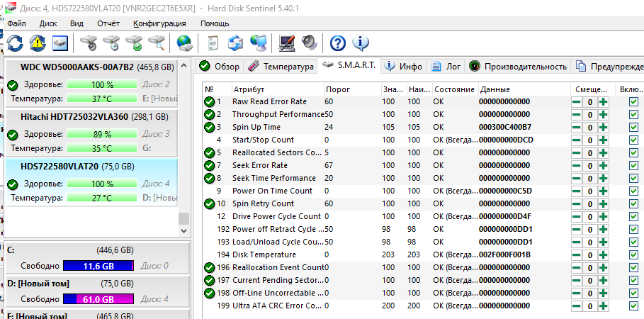Image resolution: width=644 pixels, height=319 pixels.
Task: Toggle the enable checkbox for Ultra ATA CRC Error Count
Action: click(634, 306)
